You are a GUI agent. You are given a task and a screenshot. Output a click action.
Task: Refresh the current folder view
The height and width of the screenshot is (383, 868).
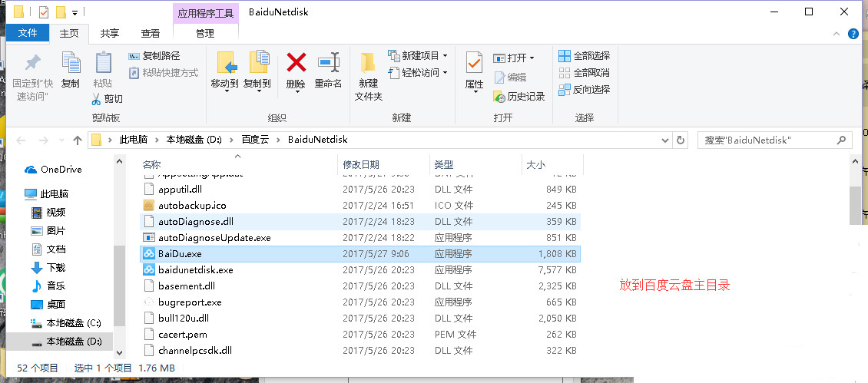(x=681, y=140)
